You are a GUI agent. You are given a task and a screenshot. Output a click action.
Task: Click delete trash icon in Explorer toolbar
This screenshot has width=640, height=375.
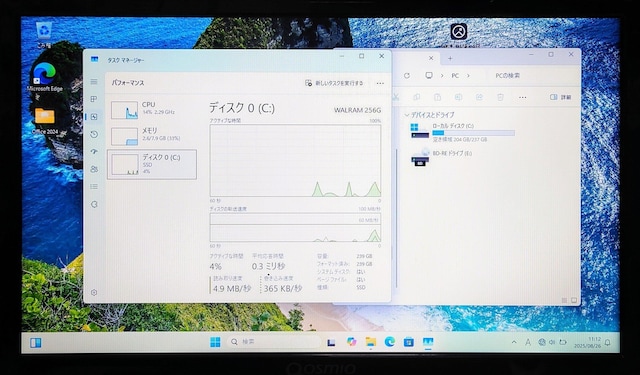click(500, 97)
